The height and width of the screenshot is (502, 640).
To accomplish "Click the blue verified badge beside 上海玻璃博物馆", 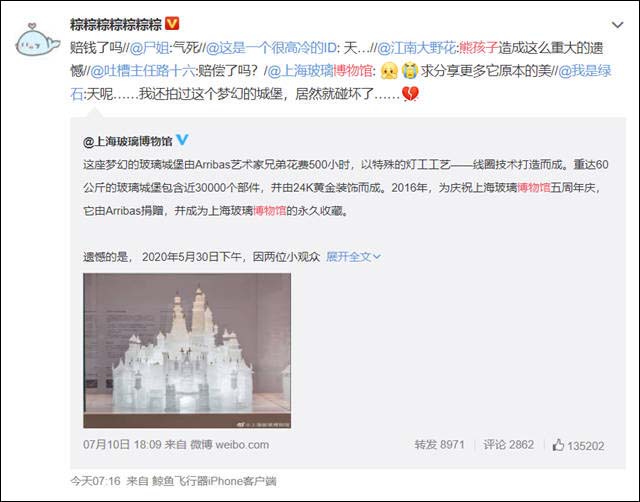I will click(182, 140).
